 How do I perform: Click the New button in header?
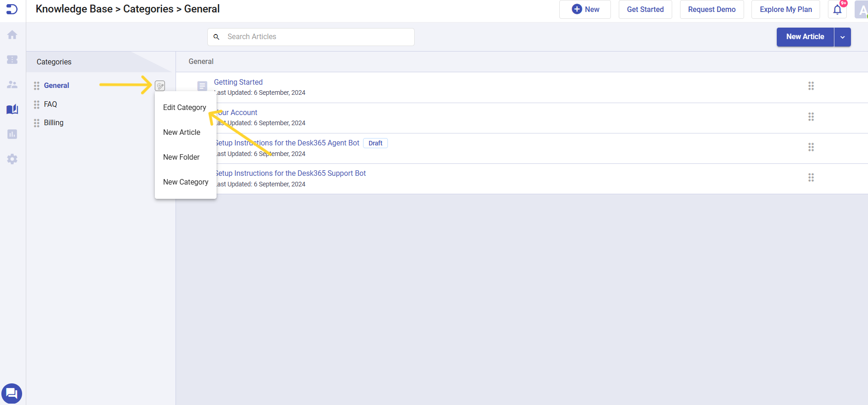tap(585, 9)
